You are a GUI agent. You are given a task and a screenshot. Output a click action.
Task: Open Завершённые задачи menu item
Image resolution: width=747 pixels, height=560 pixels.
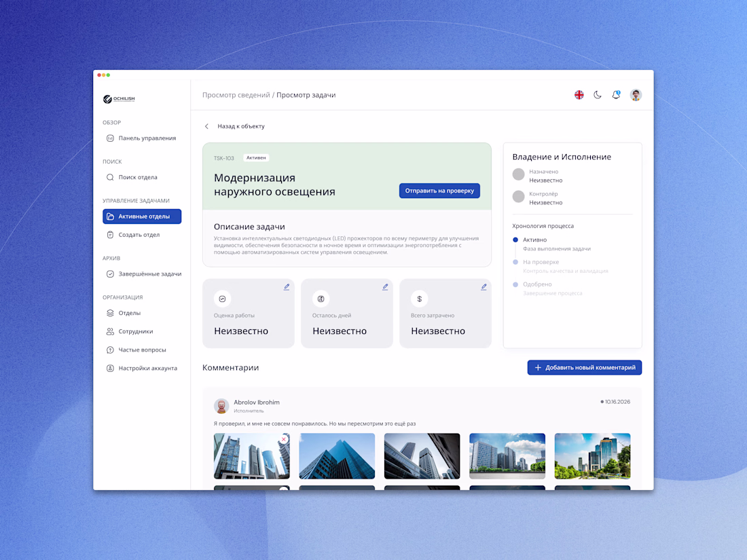click(x=142, y=274)
